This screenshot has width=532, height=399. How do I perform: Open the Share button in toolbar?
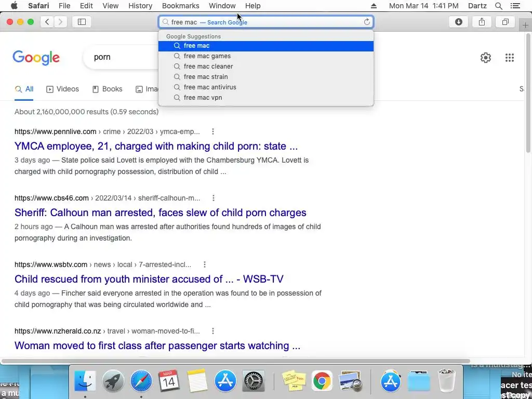482,22
